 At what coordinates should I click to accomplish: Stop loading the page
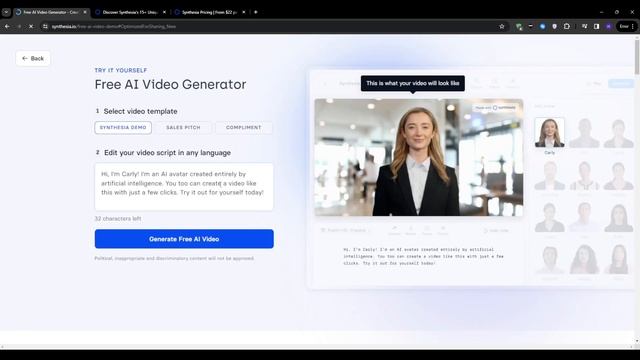pyautogui.click(x=31, y=26)
